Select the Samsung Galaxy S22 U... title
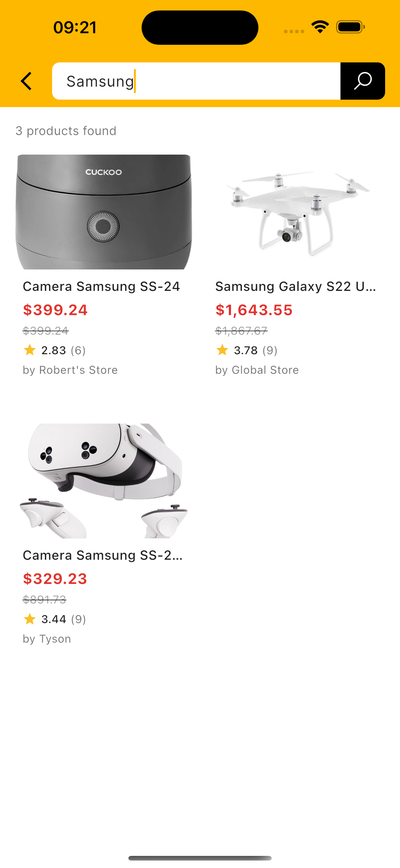Image resolution: width=400 pixels, height=868 pixels. pyautogui.click(x=296, y=287)
